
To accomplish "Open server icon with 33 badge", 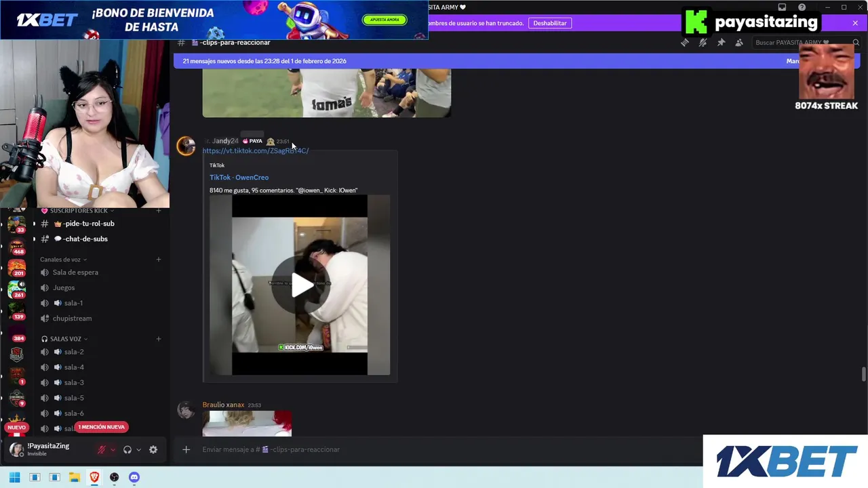I will (x=16, y=224).
